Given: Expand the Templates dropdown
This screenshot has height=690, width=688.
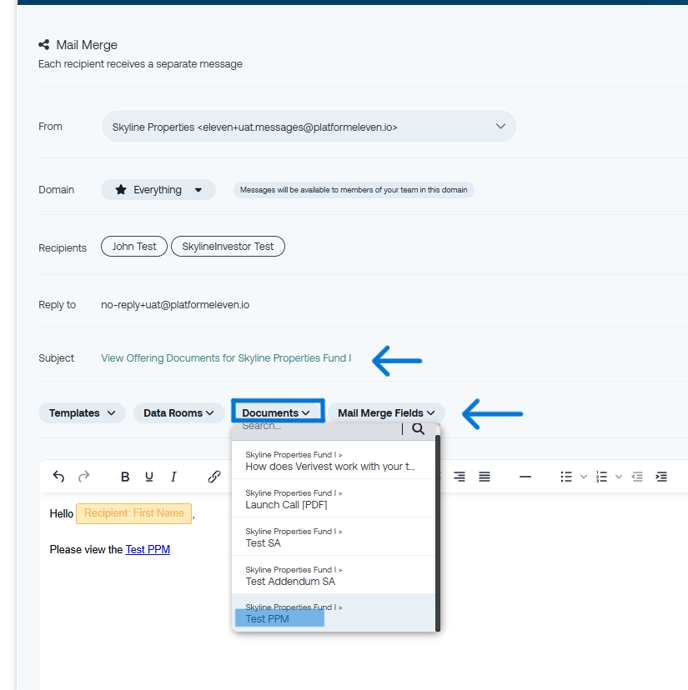Looking at the screenshot, I should 82,413.
